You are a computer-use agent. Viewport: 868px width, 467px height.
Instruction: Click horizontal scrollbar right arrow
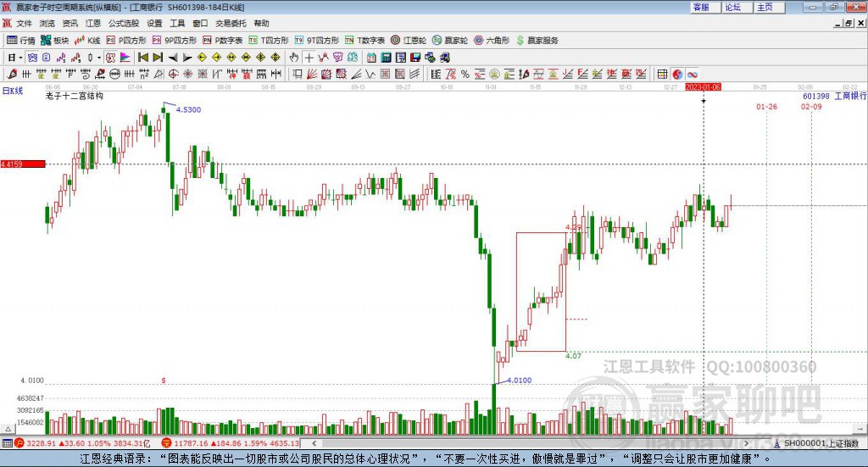(x=746, y=443)
